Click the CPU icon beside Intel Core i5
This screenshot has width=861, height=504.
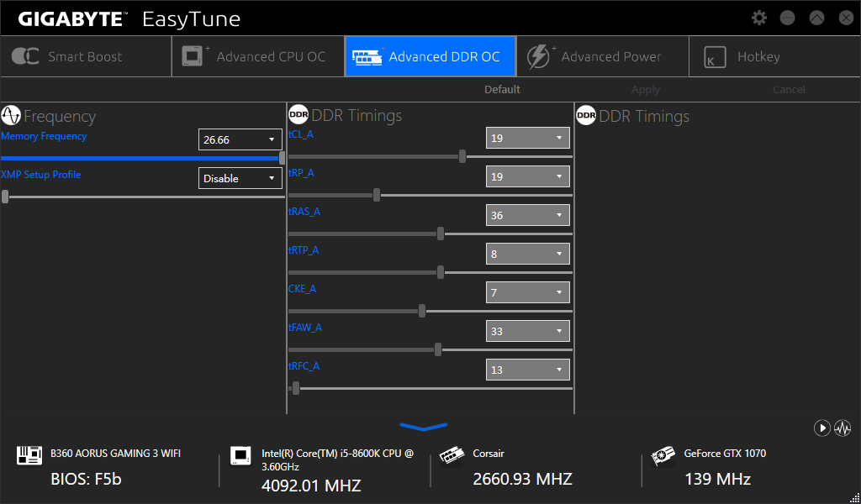[240, 455]
